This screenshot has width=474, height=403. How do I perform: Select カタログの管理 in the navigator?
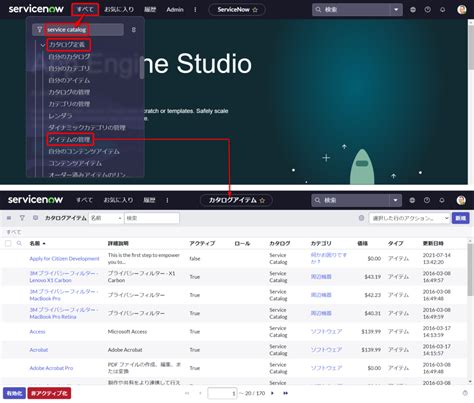click(69, 92)
